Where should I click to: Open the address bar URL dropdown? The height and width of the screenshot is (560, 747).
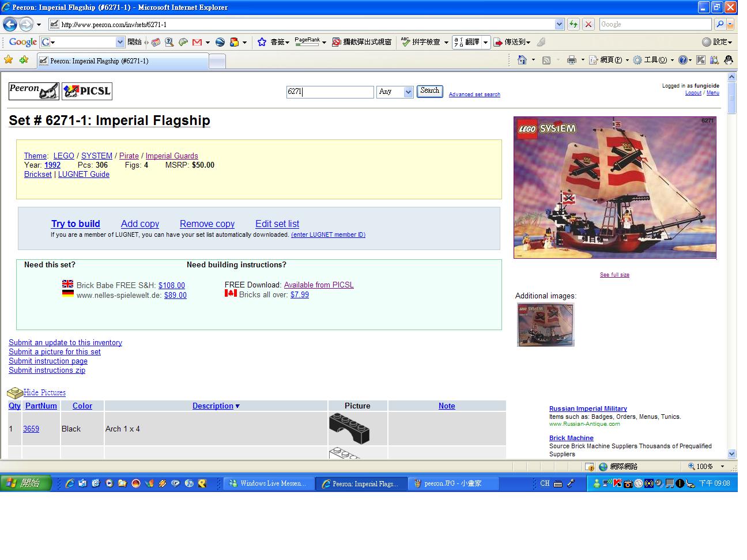tap(559, 24)
